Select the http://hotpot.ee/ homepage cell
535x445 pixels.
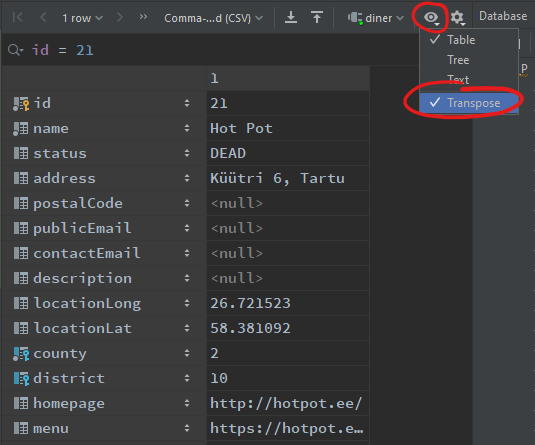[288, 403]
